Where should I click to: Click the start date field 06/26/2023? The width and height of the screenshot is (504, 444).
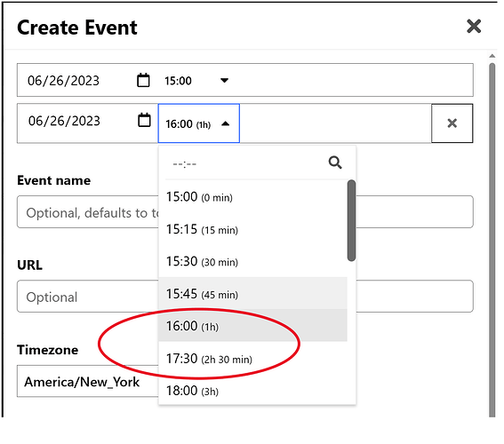click(x=64, y=81)
